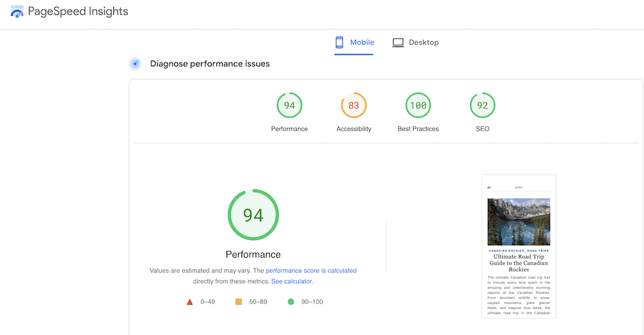This screenshot has width=644, height=335.
Task: Click the small Performance label under gauge
Action: click(290, 129)
